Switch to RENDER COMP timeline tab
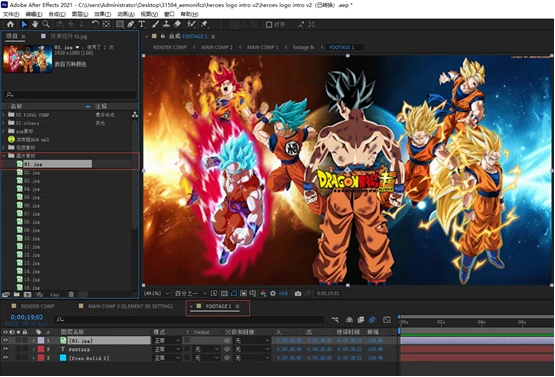This screenshot has height=377, width=555. pos(37,306)
